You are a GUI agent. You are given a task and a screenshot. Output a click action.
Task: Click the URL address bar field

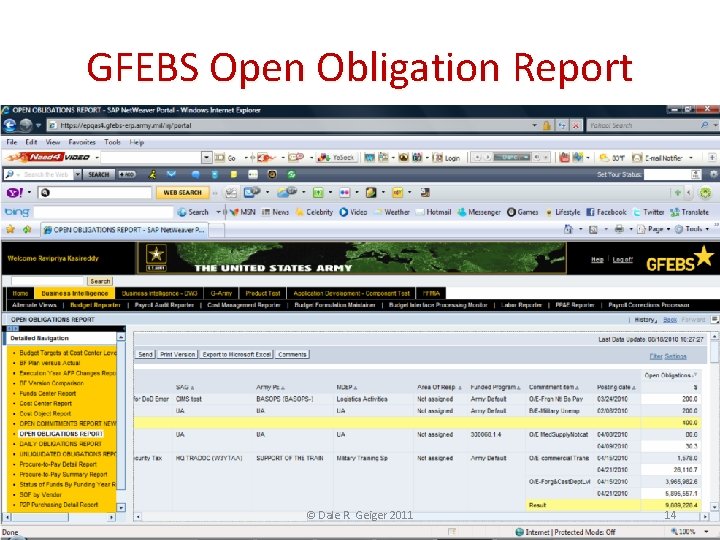pyautogui.click(x=289, y=125)
